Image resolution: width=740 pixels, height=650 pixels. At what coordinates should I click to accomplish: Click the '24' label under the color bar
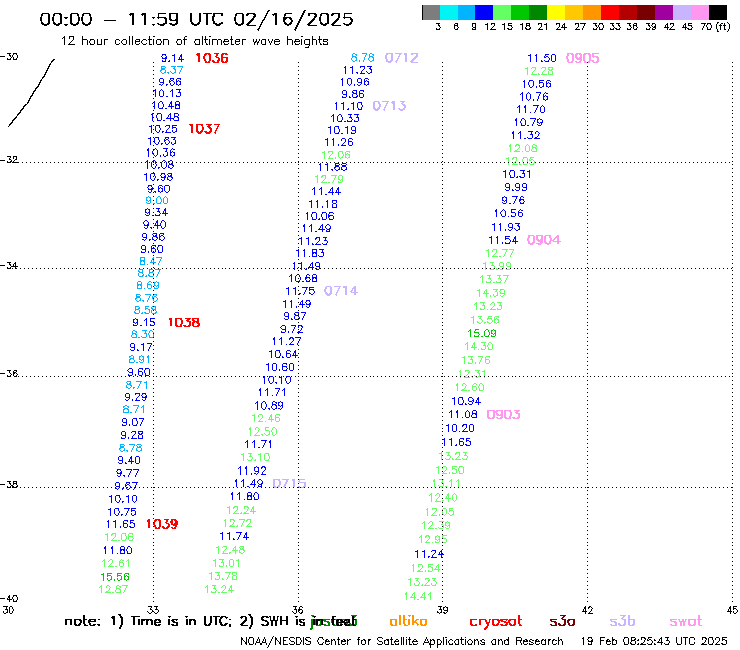pyautogui.click(x=561, y=27)
